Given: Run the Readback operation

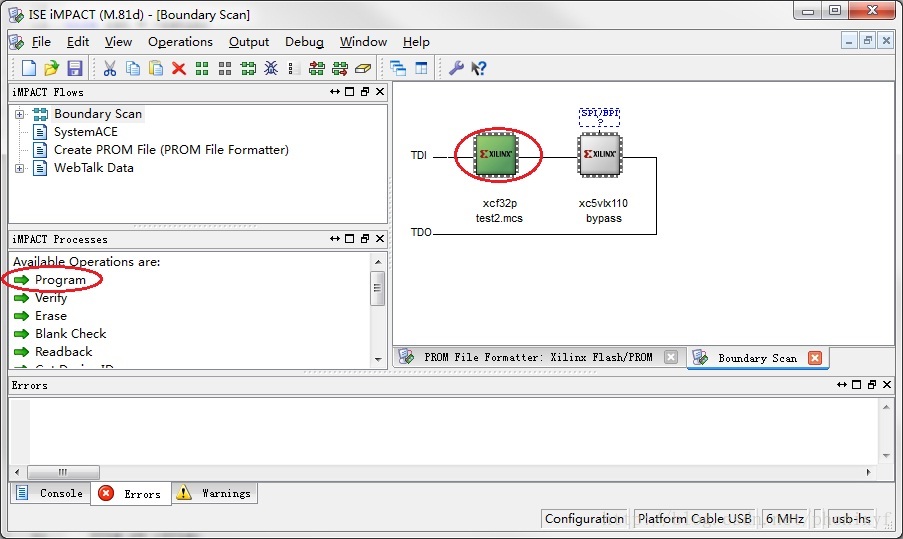Looking at the screenshot, I should [x=63, y=351].
